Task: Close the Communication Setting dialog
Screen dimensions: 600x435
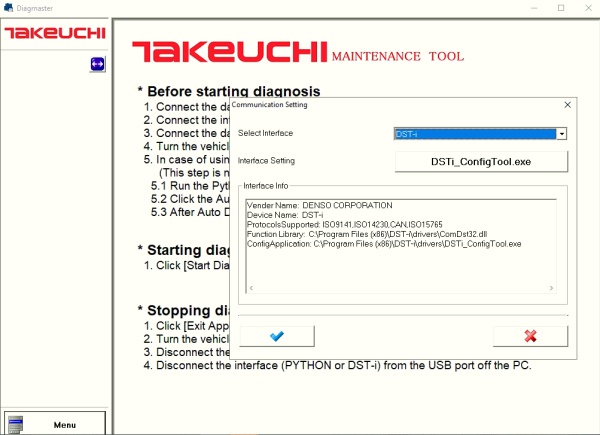Action: [567, 105]
